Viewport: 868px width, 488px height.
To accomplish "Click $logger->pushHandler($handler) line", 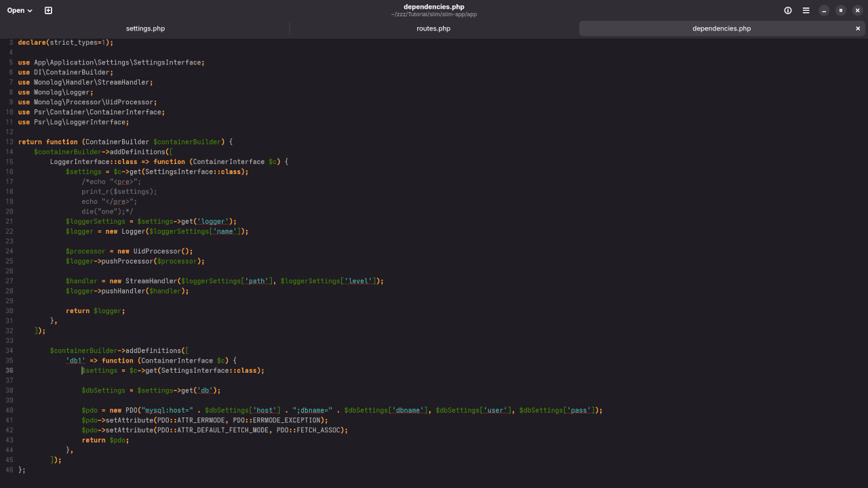I will (127, 291).
